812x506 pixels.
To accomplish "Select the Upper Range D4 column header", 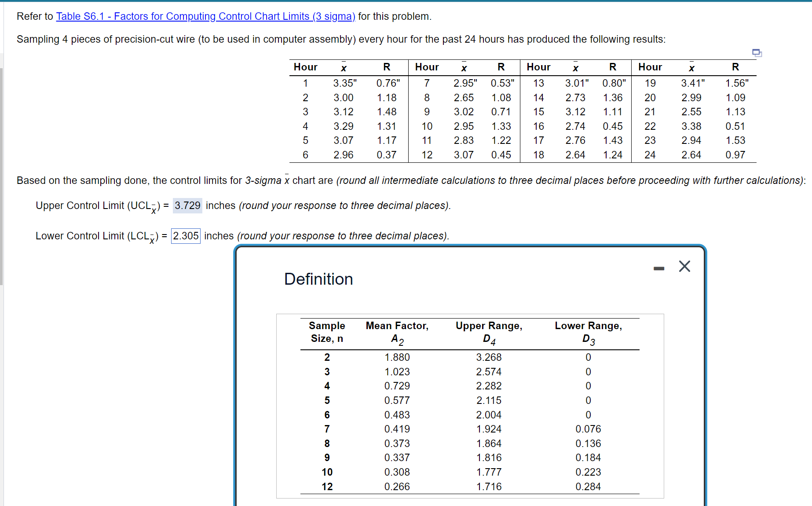I will [489, 332].
